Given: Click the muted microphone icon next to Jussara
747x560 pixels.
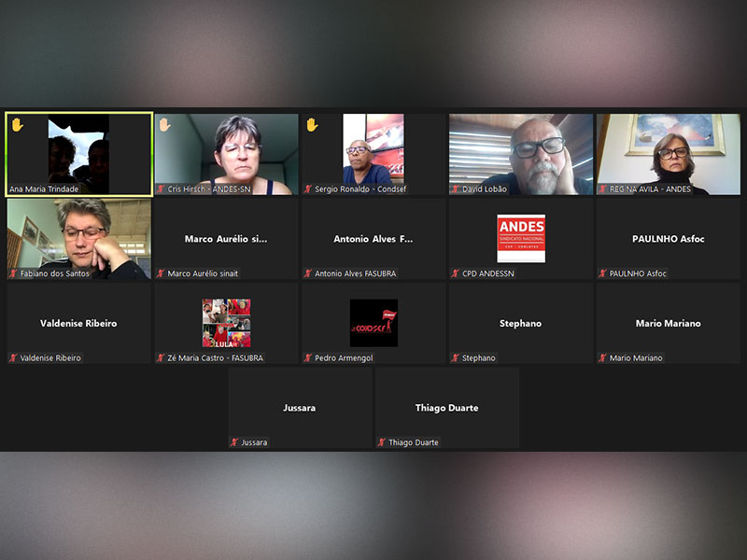Looking at the screenshot, I should coord(234,442).
